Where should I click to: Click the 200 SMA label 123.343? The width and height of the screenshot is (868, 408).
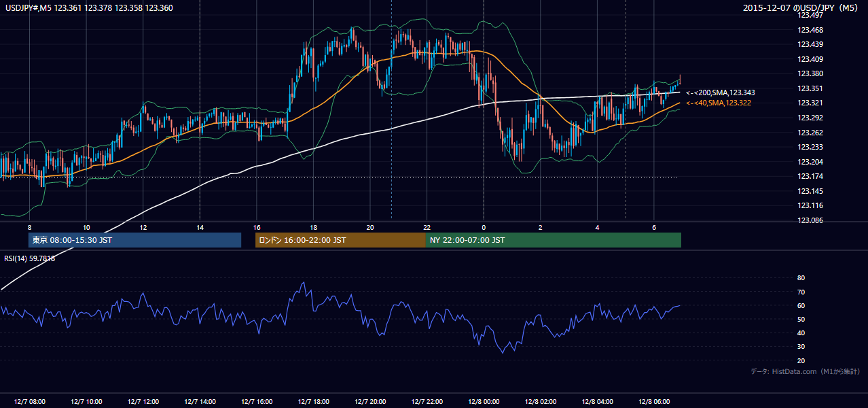[721, 92]
